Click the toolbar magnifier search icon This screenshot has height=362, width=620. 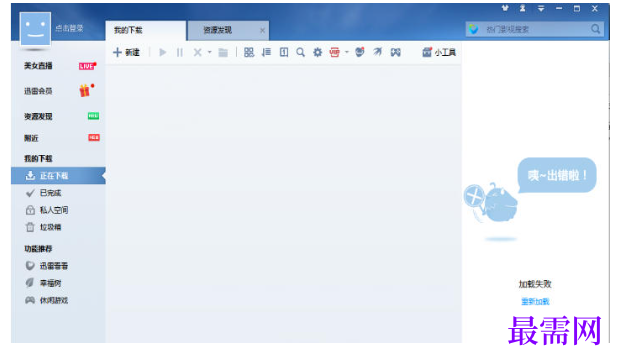[x=301, y=52]
